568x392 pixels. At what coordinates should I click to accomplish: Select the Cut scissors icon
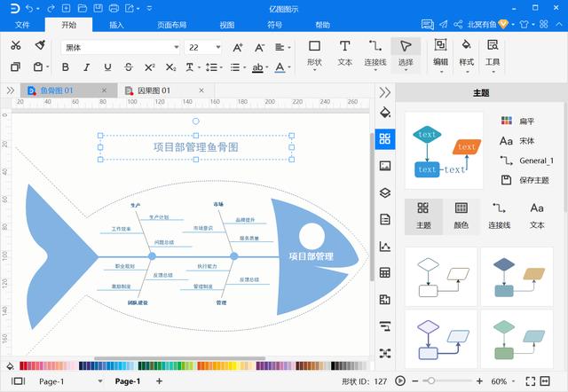pyautogui.click(x=16, y=45)
